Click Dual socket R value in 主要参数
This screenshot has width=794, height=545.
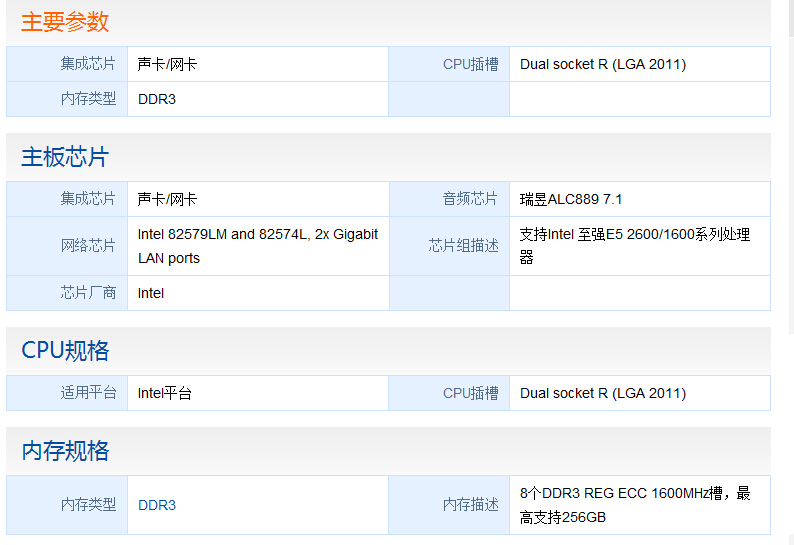tap(603, 64)
